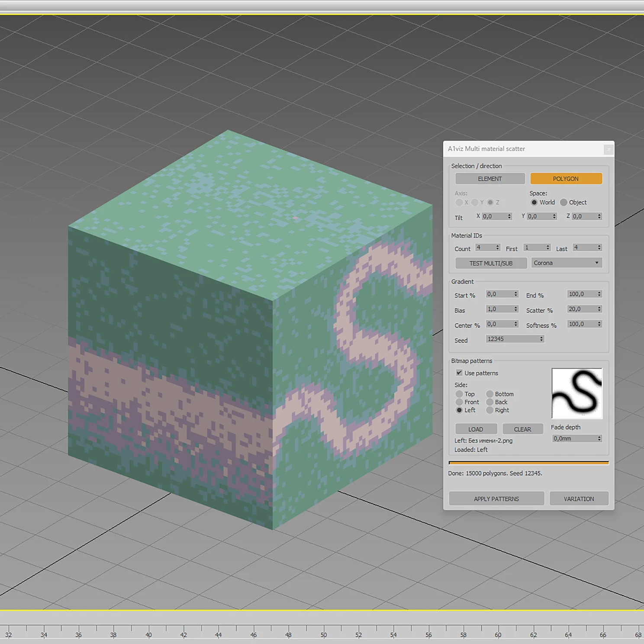Click the TEST MULTI/SUB button
644x644 pixels.
tap(491, 263)
